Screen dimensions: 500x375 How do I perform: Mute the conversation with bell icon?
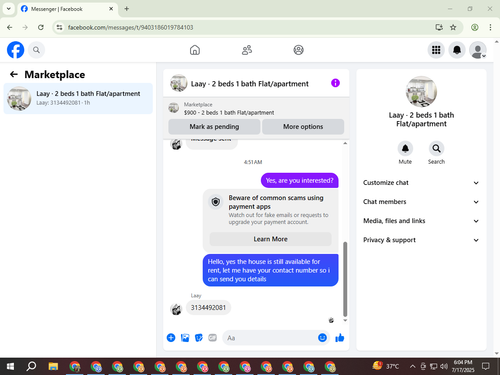[x=405, y=148]
